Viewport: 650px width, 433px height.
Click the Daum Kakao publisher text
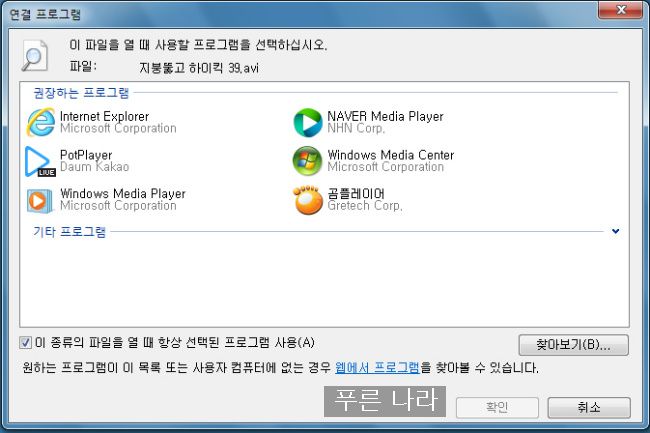coord(95,167)
